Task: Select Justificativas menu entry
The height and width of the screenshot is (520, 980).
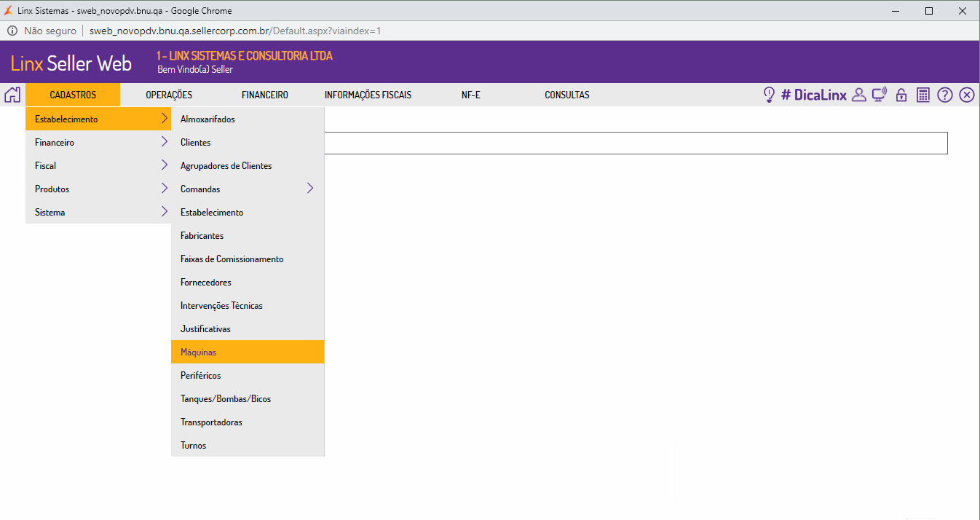Action: pos(248,328)
